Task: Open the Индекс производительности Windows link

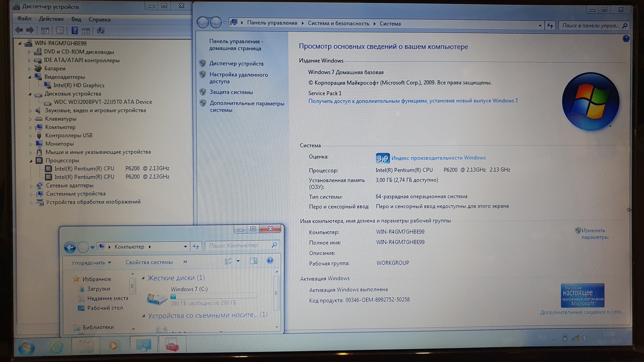Action: coord(438,158)
